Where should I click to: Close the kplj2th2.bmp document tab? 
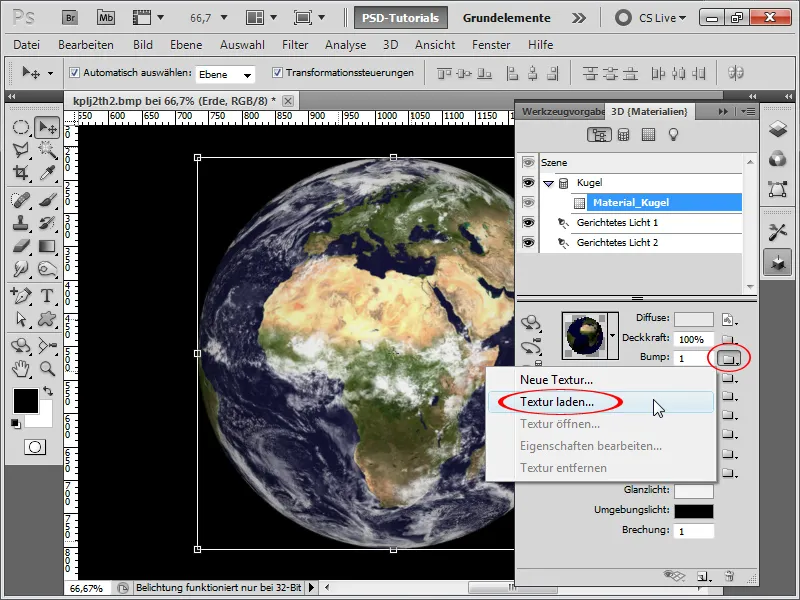[x=288, y=101]
